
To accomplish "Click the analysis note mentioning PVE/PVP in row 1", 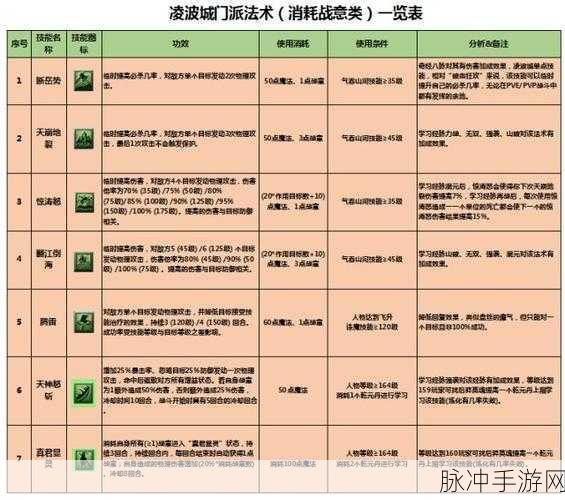I will tap(488, 81).
